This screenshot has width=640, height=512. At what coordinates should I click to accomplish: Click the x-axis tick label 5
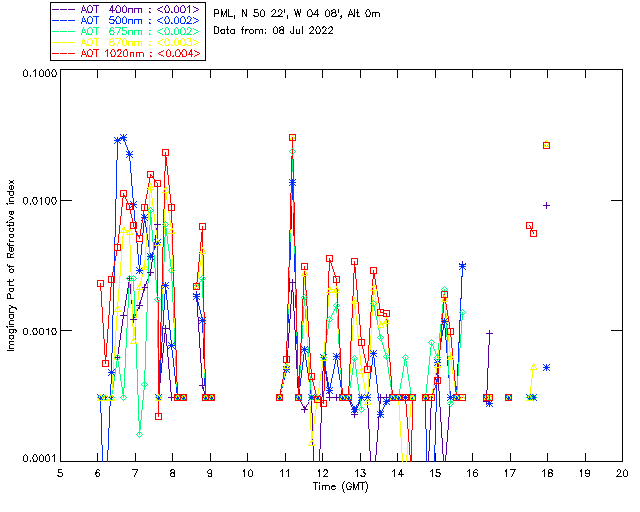[61, 472]
